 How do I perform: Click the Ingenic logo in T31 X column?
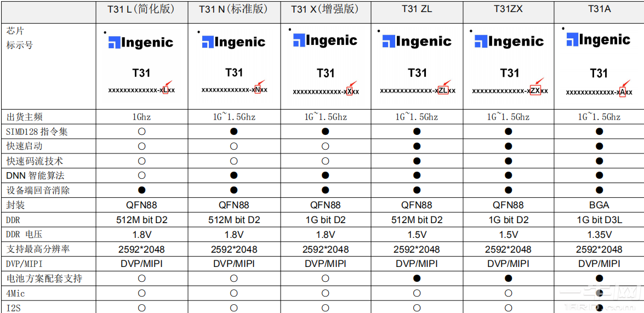325,41
